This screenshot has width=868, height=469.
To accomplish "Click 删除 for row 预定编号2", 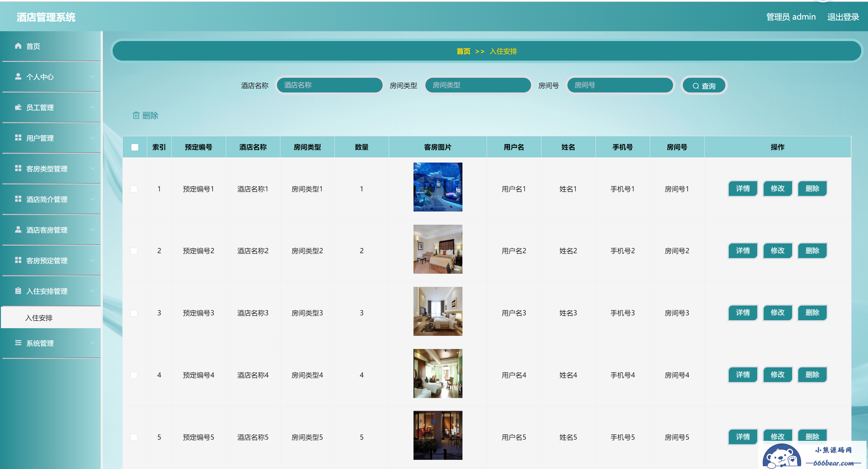I will click(812, 251).
